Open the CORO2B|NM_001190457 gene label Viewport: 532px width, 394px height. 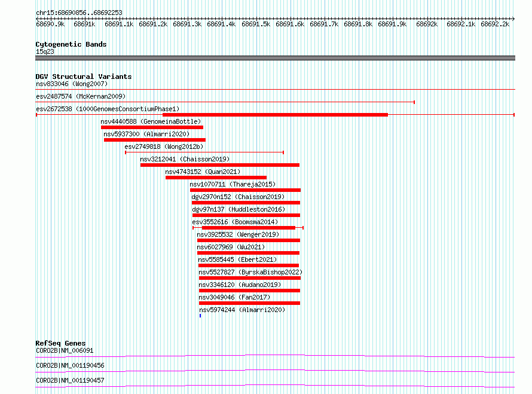point(70,380)
